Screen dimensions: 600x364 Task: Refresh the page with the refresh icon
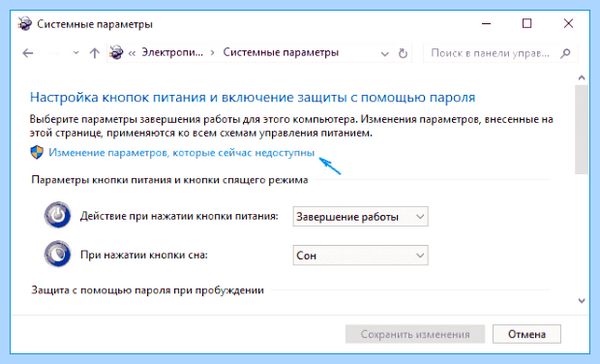point(403,53)
